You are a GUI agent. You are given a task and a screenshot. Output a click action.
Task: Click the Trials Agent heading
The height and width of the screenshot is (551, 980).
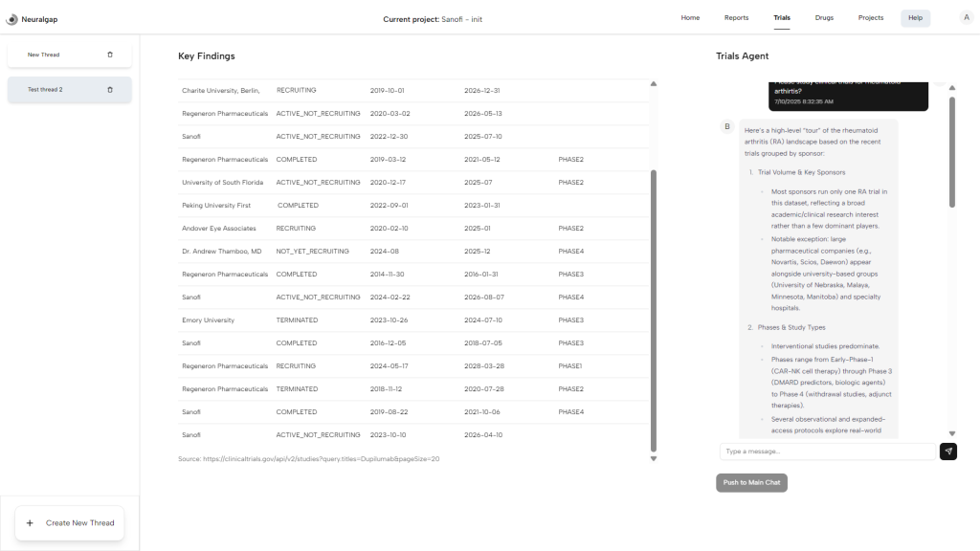click(x=742, y=56)
